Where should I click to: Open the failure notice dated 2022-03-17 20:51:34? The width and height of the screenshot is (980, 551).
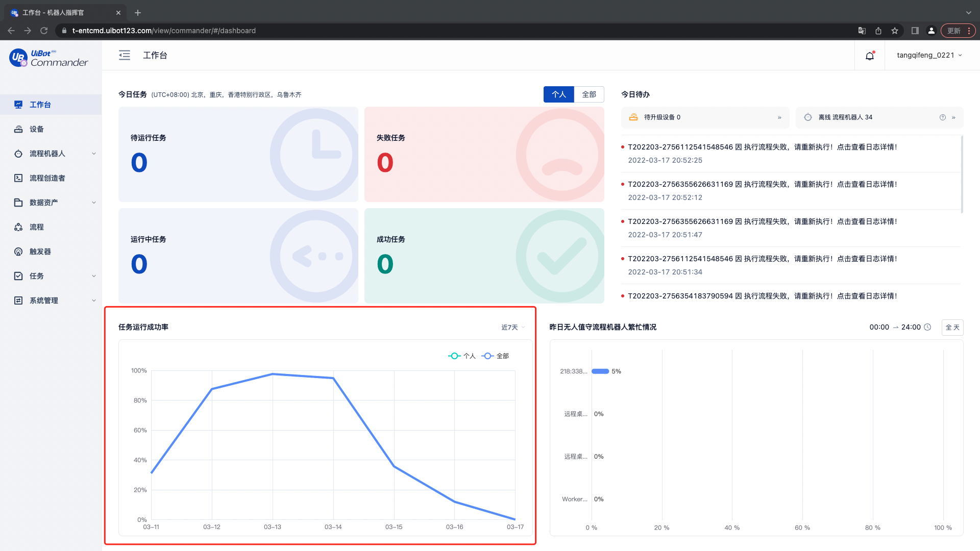[x=790, y=265]
